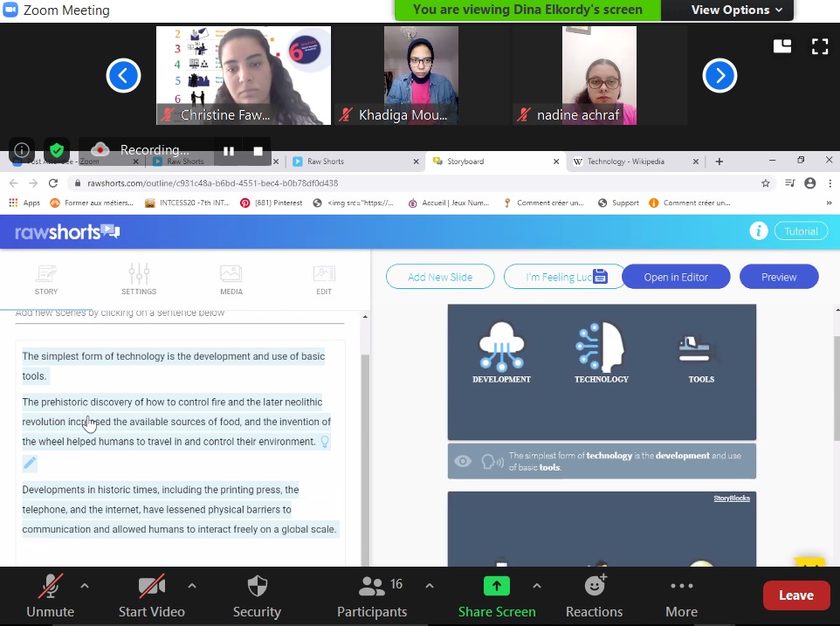The width and height of the screenshot is (840, 626).
Task: Enter full screen mode in Zoom
Action: click(819, 47)
